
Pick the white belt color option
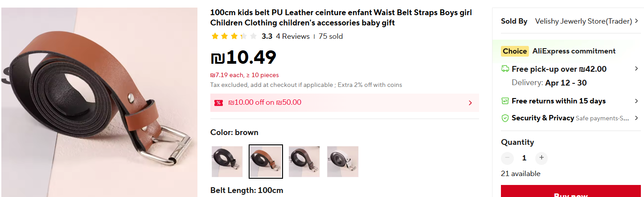click(343, 161)
